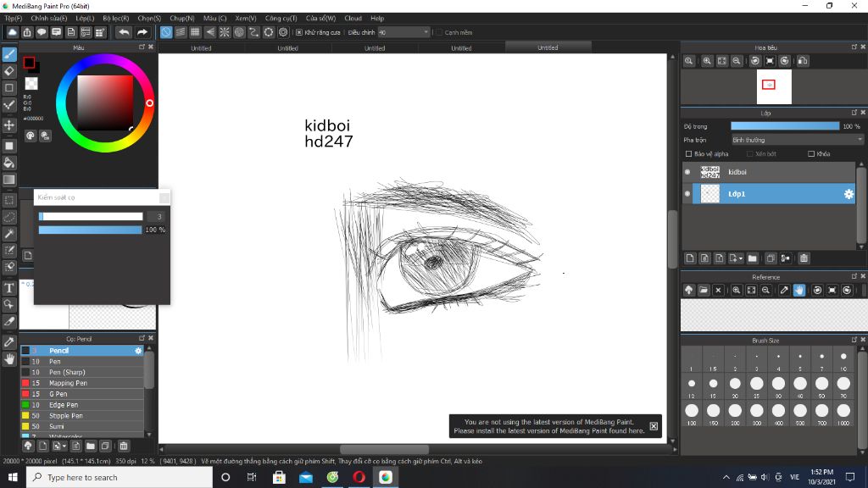Open Điều chỉnh correction value dropdown
Screen dimensions: 868x488
click(403, 33)
